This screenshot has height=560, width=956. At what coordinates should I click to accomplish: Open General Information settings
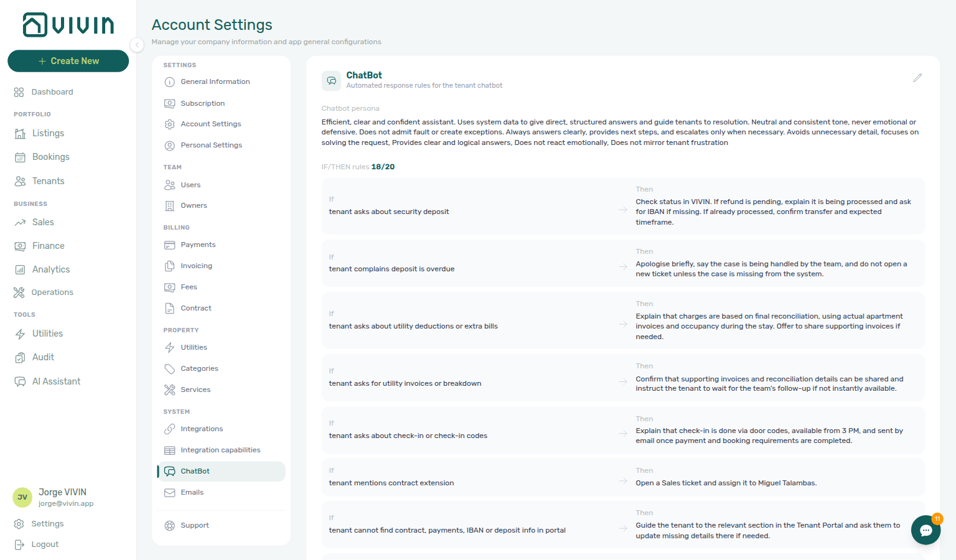click(x=221, y=82)
